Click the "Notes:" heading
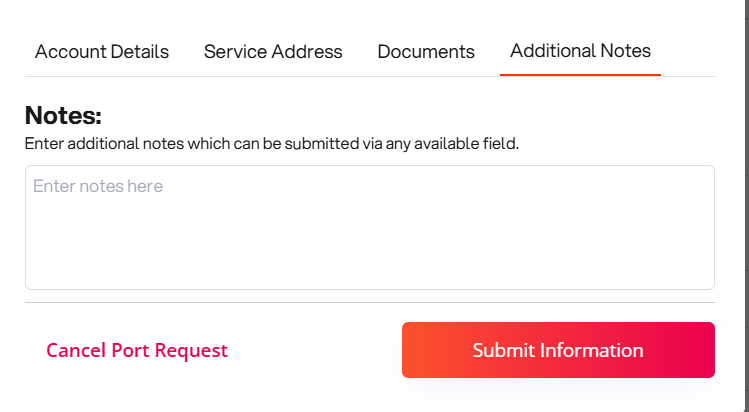 [63, 115]
